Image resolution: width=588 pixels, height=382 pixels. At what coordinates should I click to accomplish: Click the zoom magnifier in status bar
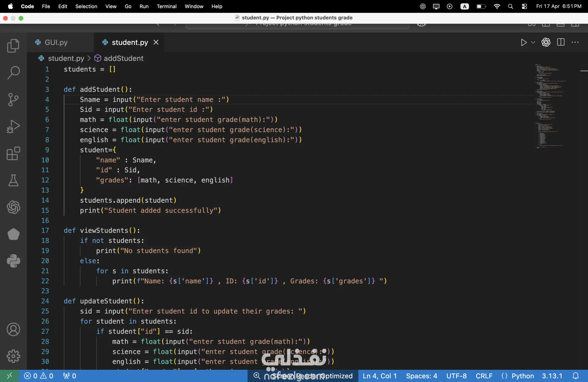pos(257,376)
